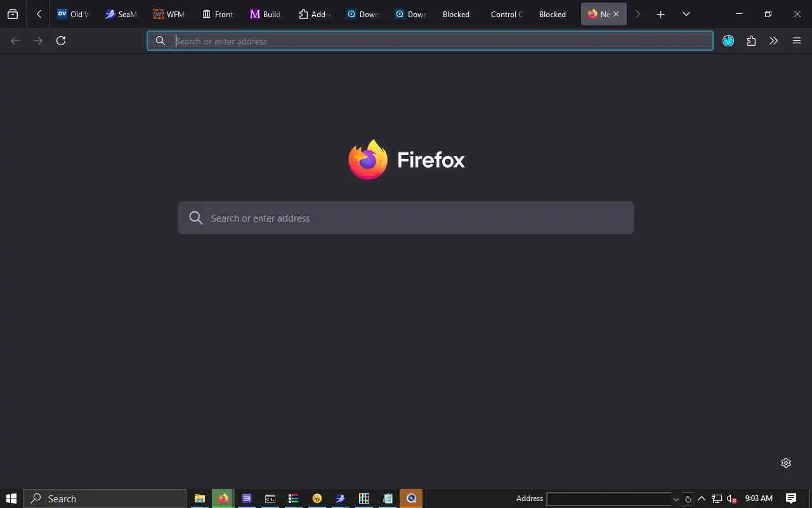Screen dimensions: 812x508
Task: Show hidden system tray icons
Action: tap(701, 498)
